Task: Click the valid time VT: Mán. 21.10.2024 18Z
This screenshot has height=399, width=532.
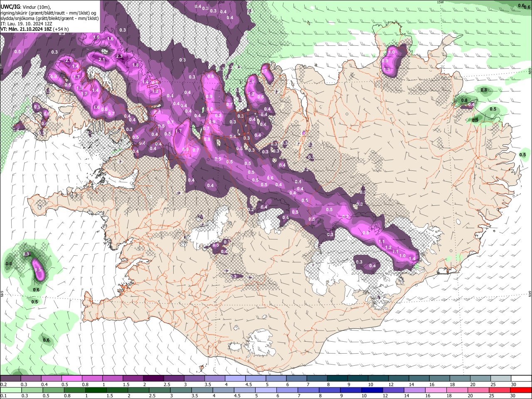Action: [x=25, y=29]
